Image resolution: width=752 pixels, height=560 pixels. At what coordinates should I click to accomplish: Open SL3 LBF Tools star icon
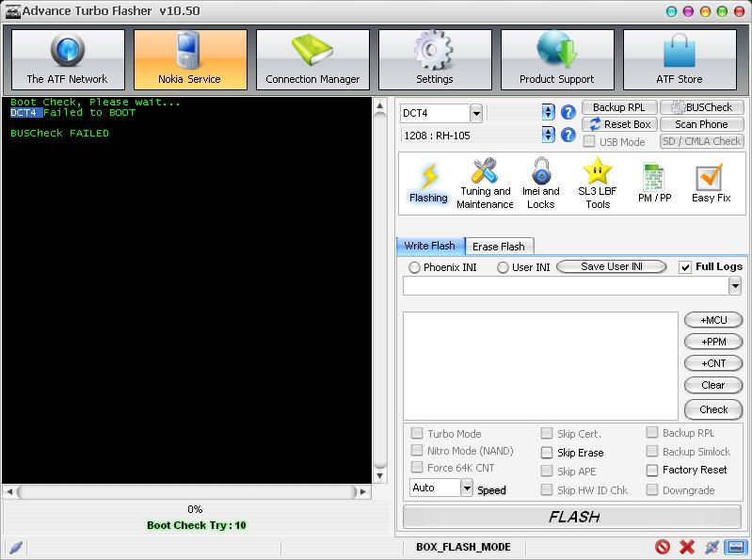[597, 184]
